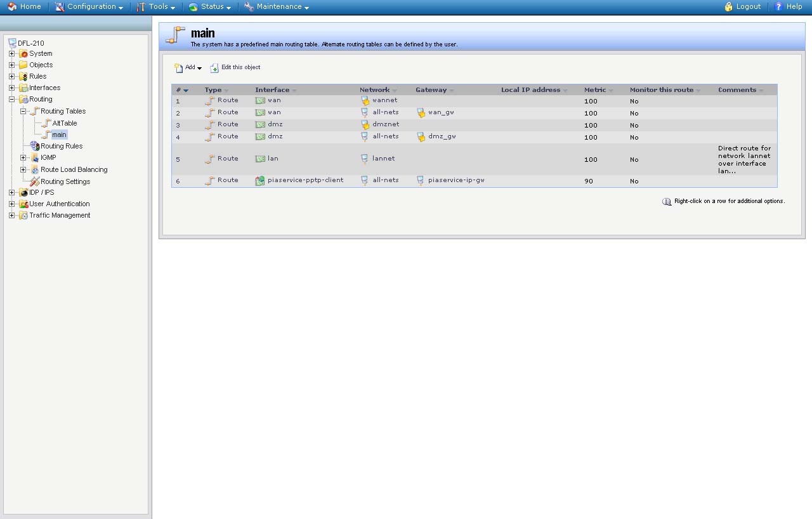Image resolution: width=812 pixels, height=519 pixels.
Task: Click the Maintenance wrench icon
Action: coord(249,6)
